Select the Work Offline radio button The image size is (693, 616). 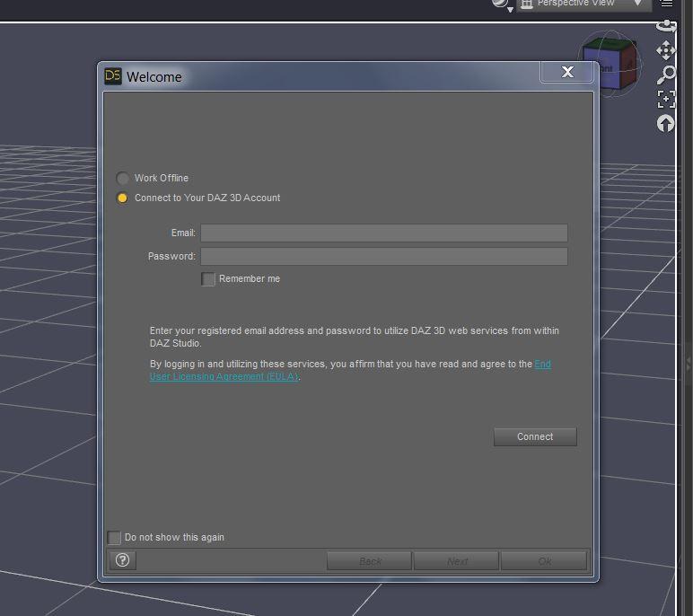(x=122, y=178)
